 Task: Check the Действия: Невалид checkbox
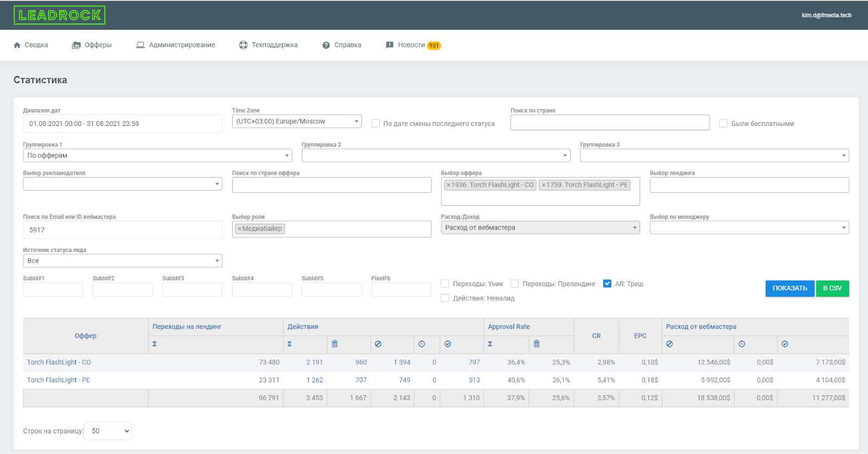pos(445,298)
